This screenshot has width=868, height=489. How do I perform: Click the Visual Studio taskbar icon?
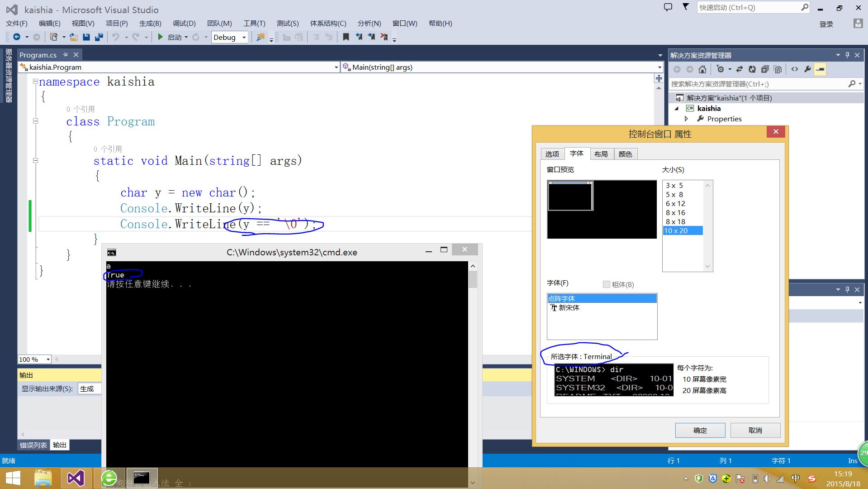click(x=76, y=478)
